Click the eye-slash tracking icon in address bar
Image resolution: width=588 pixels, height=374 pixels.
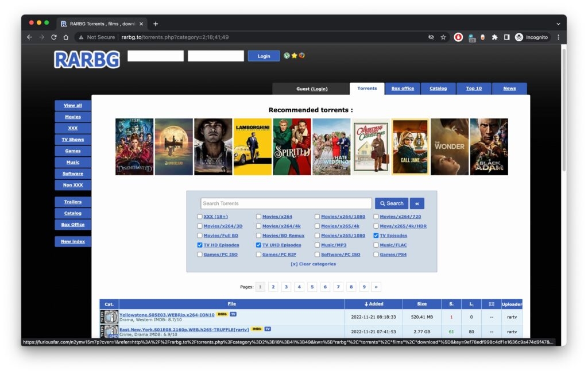point(431,37)
